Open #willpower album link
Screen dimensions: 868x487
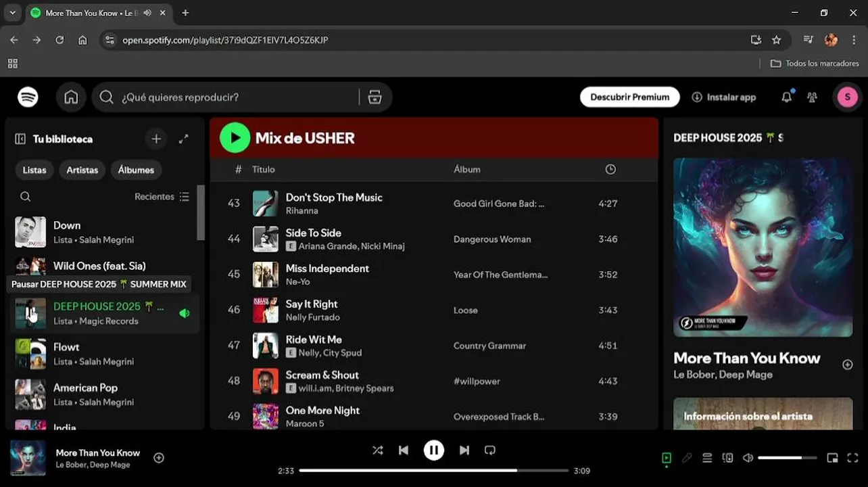pos(477,381)
